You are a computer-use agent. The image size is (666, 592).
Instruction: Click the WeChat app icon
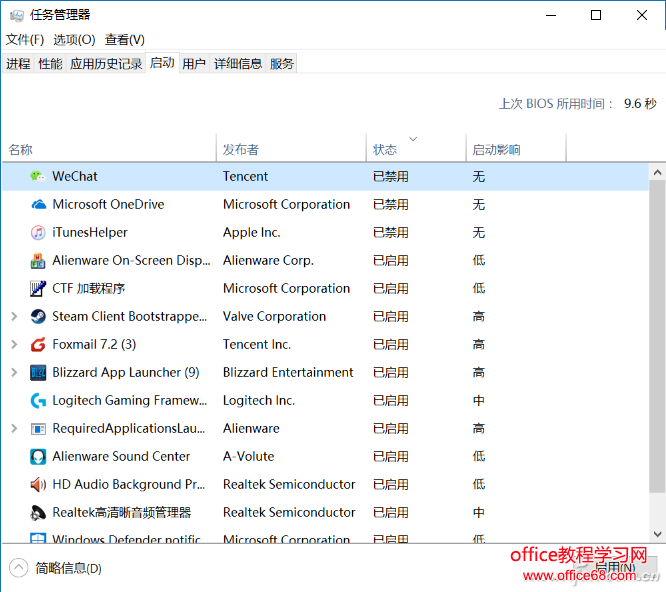point(38,176)
